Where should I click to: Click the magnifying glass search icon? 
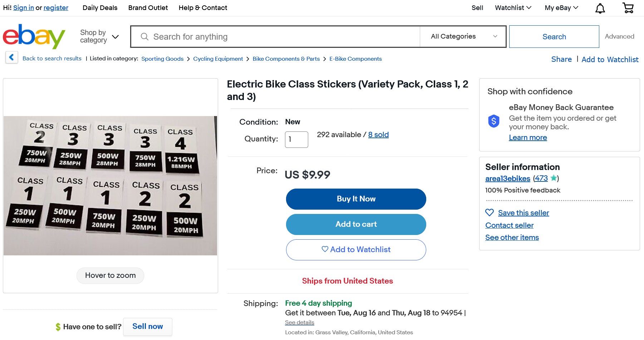coord(144,37)
